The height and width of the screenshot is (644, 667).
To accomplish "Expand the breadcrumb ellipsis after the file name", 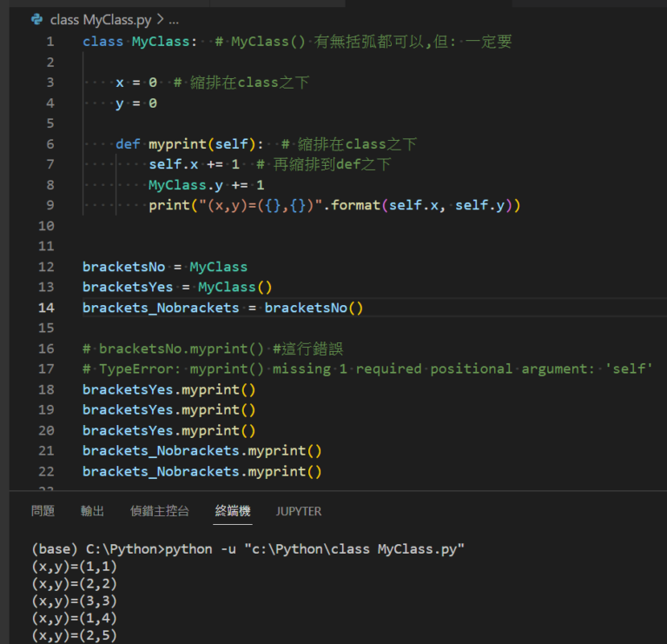I will click(174, 19).
